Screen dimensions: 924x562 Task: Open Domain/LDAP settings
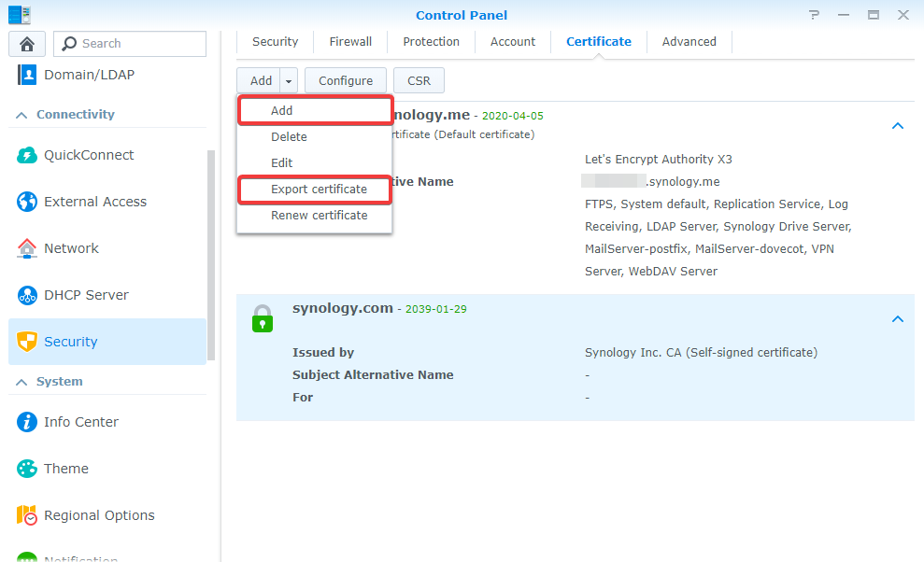point(89,75)
